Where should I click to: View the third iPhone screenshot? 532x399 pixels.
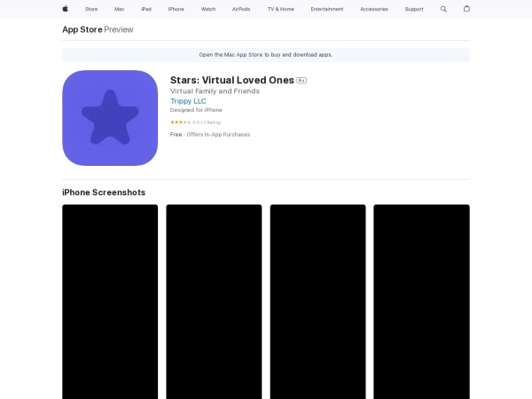(317, 301)
